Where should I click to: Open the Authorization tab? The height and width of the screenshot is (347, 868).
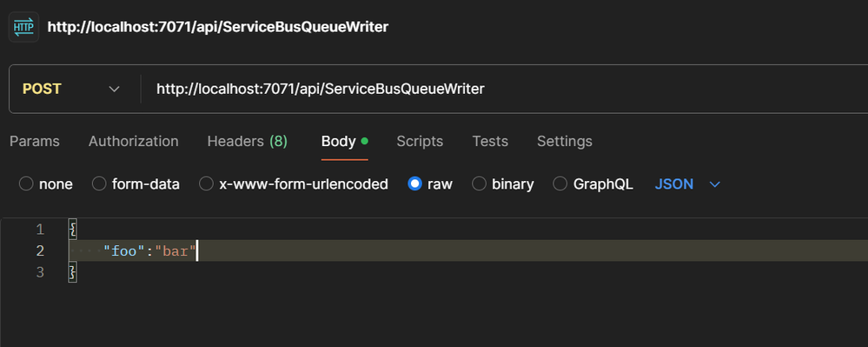[134, 142]
